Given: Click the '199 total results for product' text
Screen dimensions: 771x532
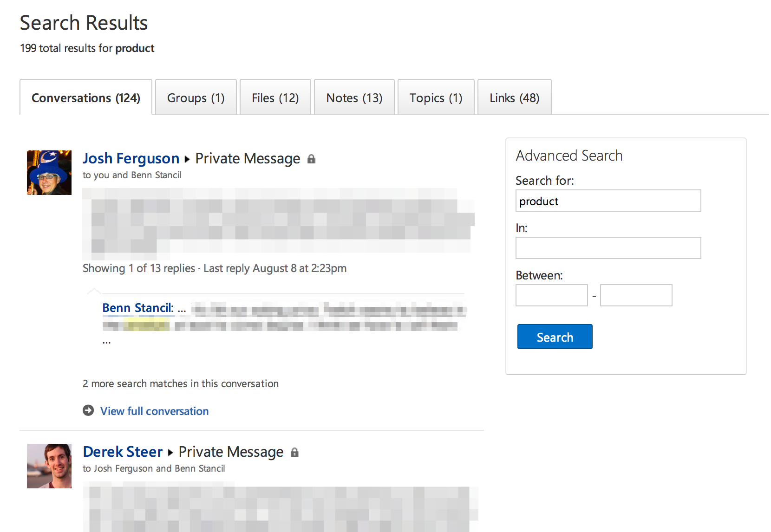Looking at the screenshot, I should (x=87, y=48).
